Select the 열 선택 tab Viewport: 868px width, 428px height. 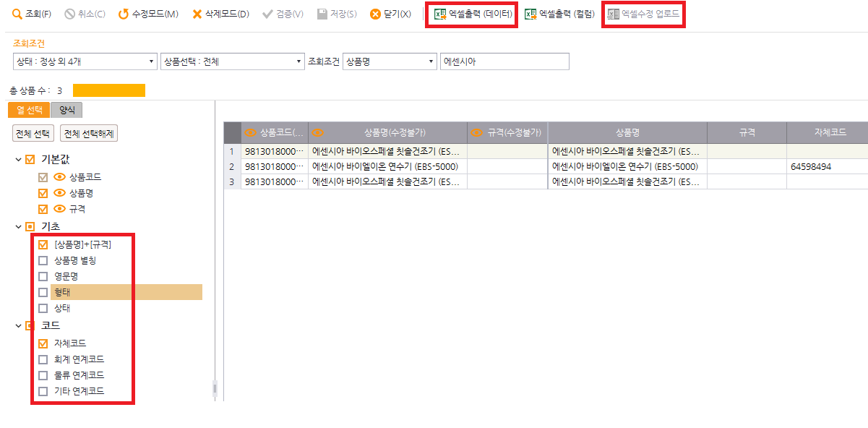tap(30, 110)
